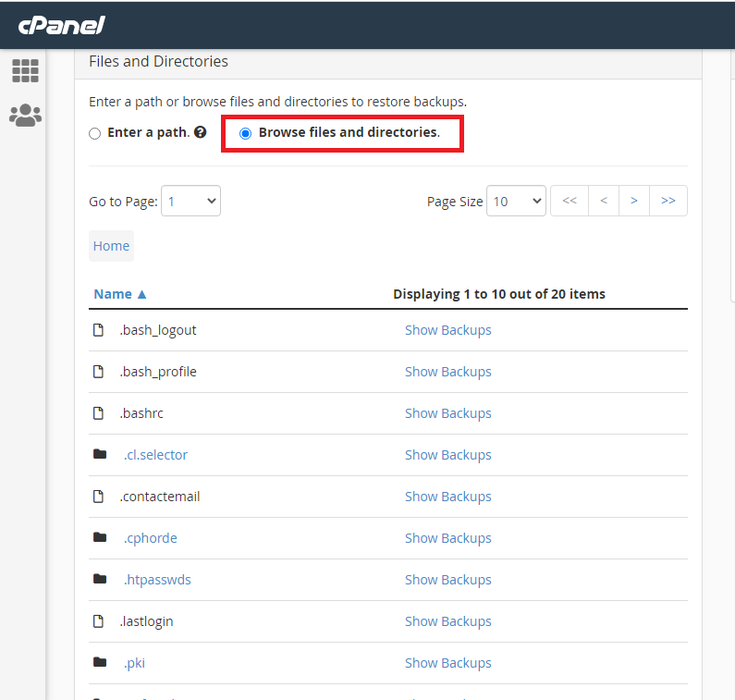This screenshot has height=700, width=735.
Task: Click the Home breadcrumb
Action: (x=111, y=246)
